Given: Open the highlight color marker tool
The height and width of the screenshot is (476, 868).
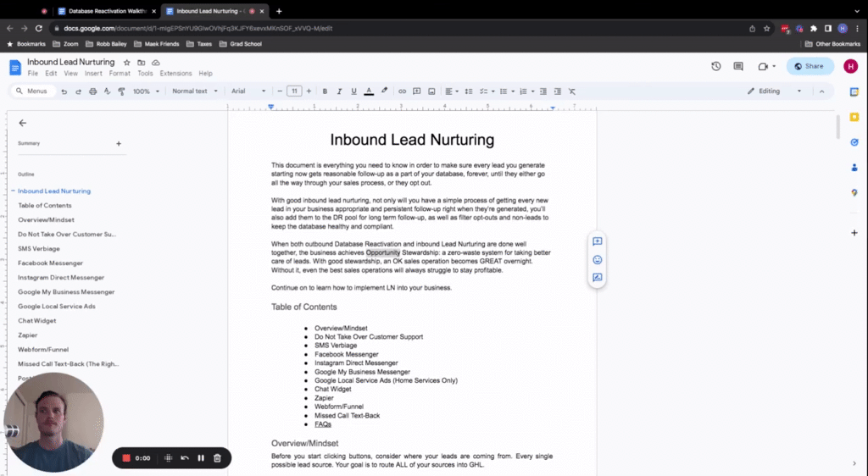Looking at the screenshot, I should tap(384, 91).
